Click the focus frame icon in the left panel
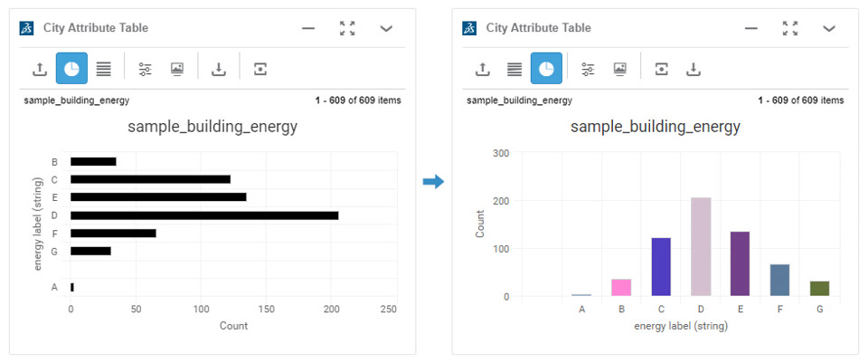 [260, 69]
